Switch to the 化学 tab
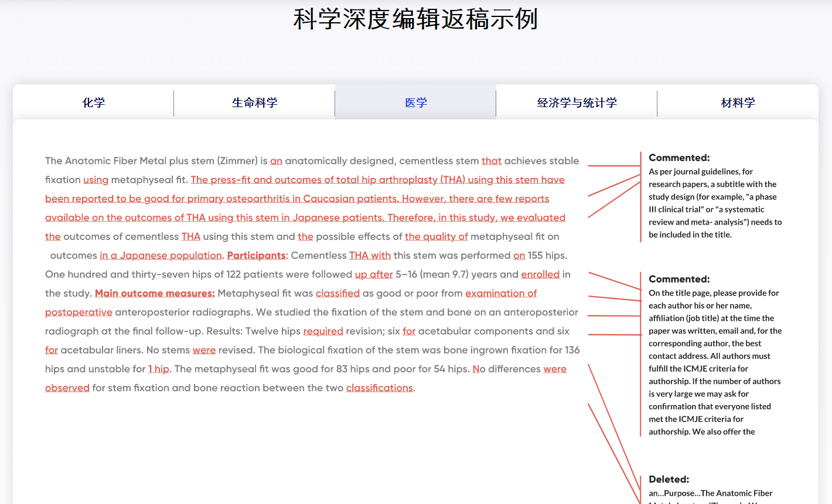 (93, 102)
